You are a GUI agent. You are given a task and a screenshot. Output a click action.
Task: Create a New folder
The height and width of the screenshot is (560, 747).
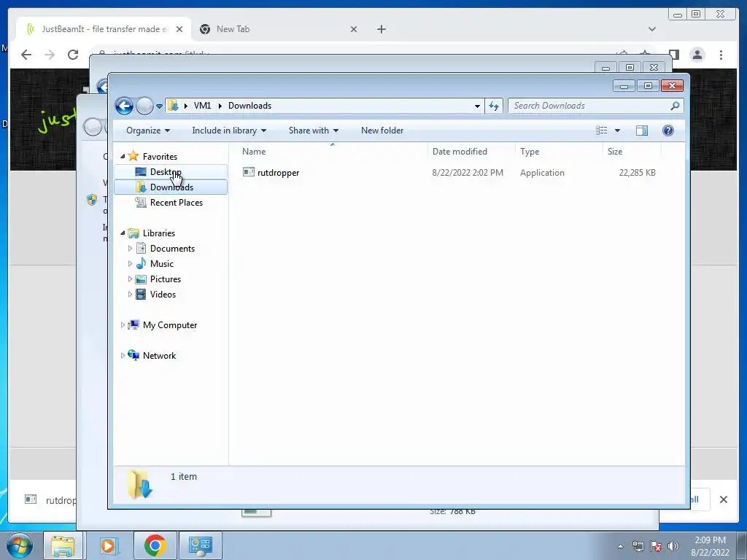pos(382,131)
